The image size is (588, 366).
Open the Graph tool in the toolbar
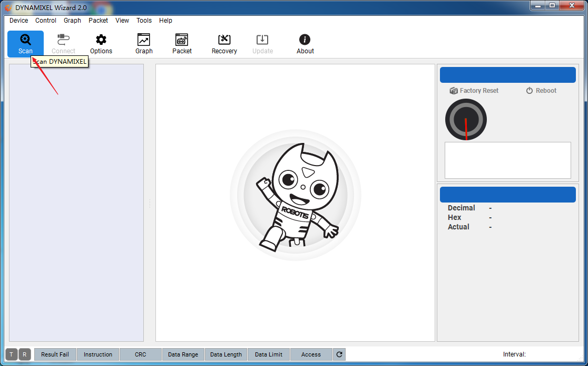point(143,44)
